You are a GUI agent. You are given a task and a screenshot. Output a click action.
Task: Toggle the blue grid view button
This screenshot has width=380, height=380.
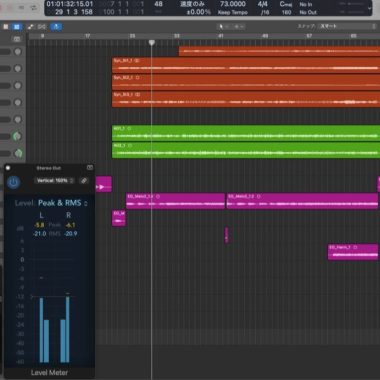[x=17, y=27]
